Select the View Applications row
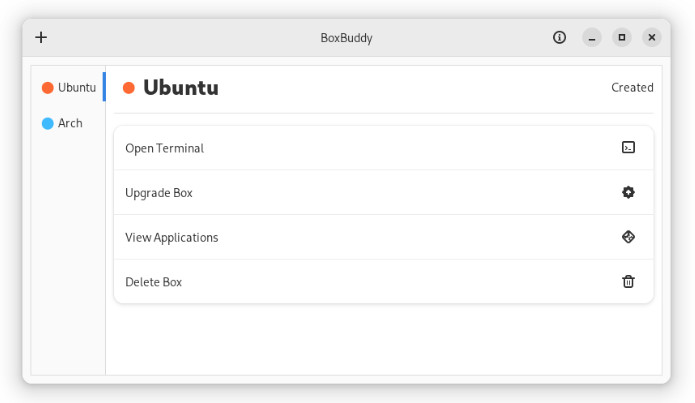Screen dimensions: 695x403 (x=383, y=237)
